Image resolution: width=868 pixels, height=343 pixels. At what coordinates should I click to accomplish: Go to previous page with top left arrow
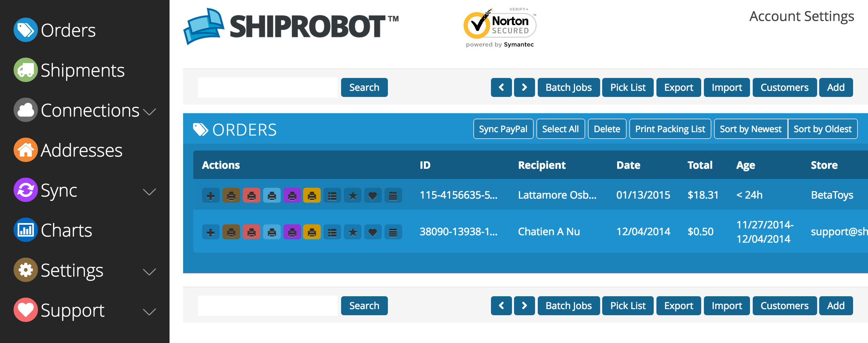tap(501, 87)
